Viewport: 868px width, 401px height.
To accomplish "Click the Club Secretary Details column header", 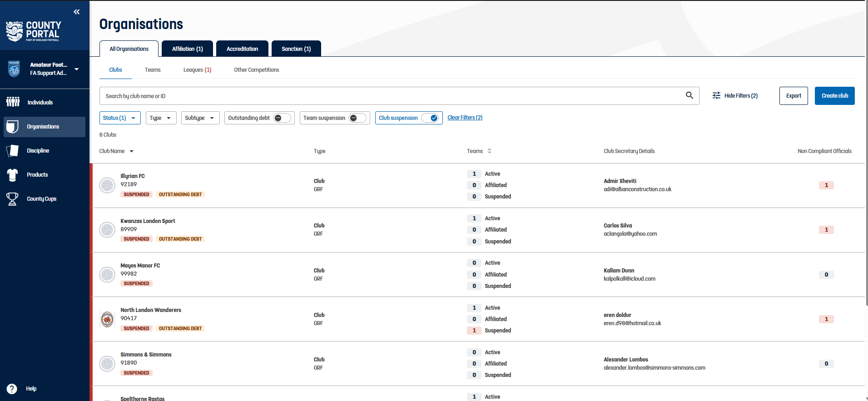I will [x=629, y=151].
